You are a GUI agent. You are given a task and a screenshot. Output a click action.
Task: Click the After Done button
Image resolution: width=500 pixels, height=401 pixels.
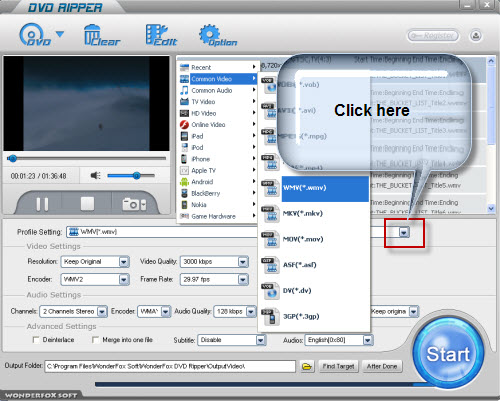(382, 366)
